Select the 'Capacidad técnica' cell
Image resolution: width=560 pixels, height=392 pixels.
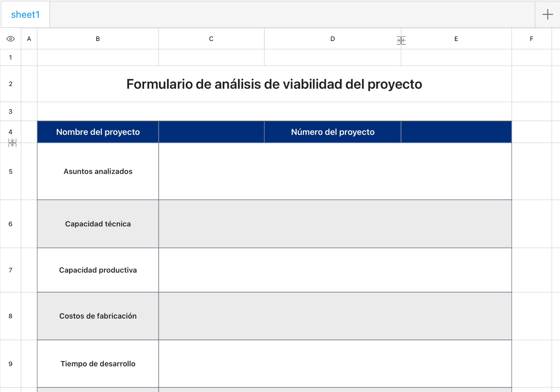[x=98, y=224]
